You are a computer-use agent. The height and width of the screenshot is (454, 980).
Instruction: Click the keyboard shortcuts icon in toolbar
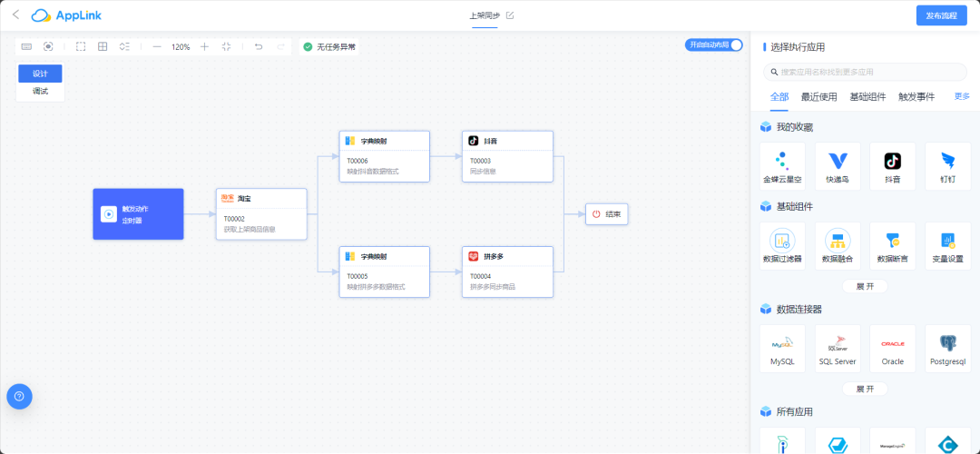pos(26,46)
